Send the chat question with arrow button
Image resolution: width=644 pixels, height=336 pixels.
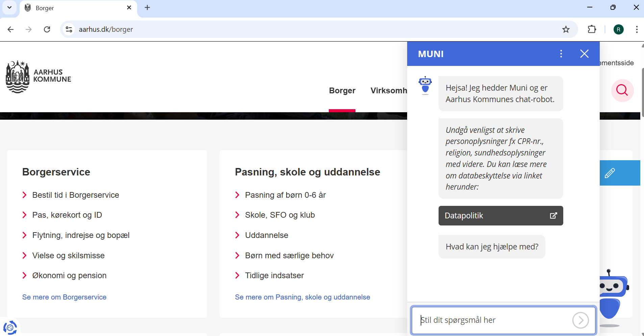[580, 320]
